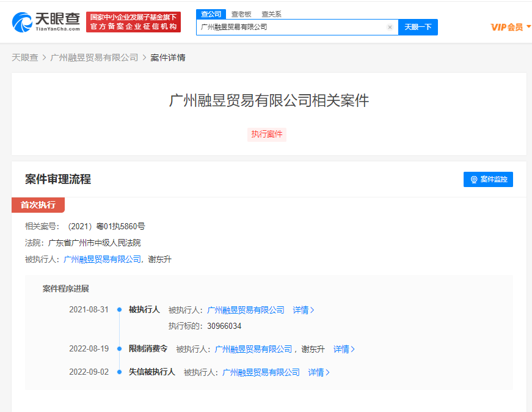Click the page title 广州融昱贸易有限公司相关案件

[x=269, y=100]
